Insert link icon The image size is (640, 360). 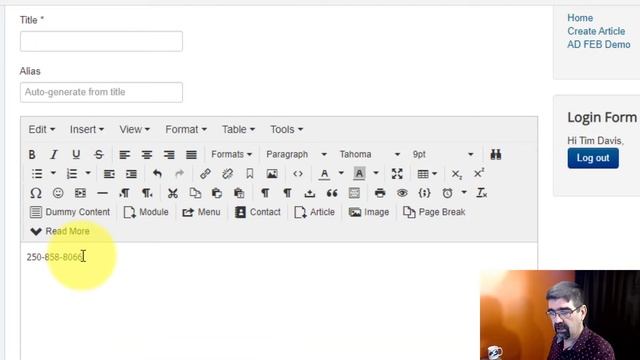pyautogui.click(x=205, y=174)
